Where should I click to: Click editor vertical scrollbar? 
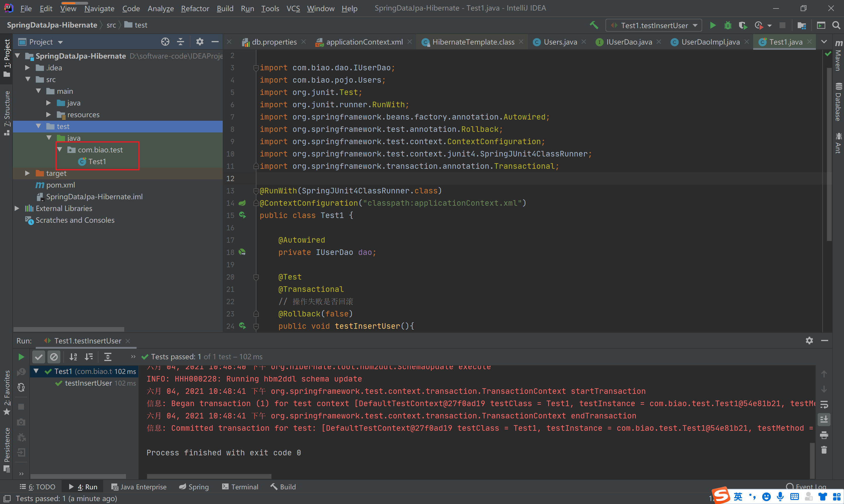[x=829, y=154]
